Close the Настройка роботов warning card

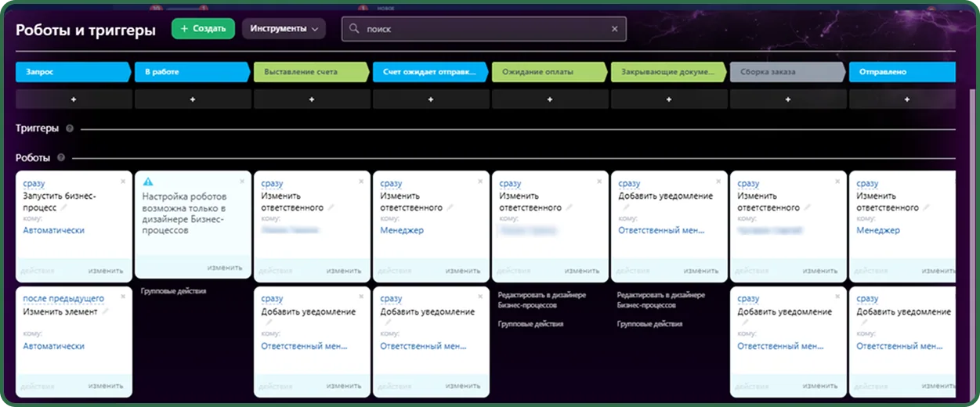242,181
